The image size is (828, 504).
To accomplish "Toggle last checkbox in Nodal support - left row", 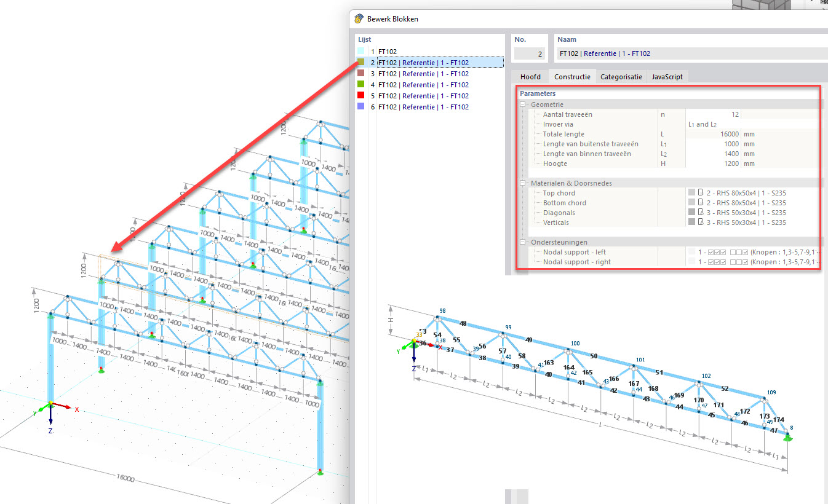I will (x=745, y=252).
